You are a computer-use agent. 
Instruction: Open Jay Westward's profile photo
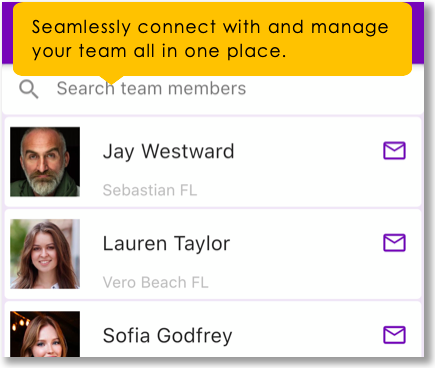pyautogui.click(x=45, y=162)
